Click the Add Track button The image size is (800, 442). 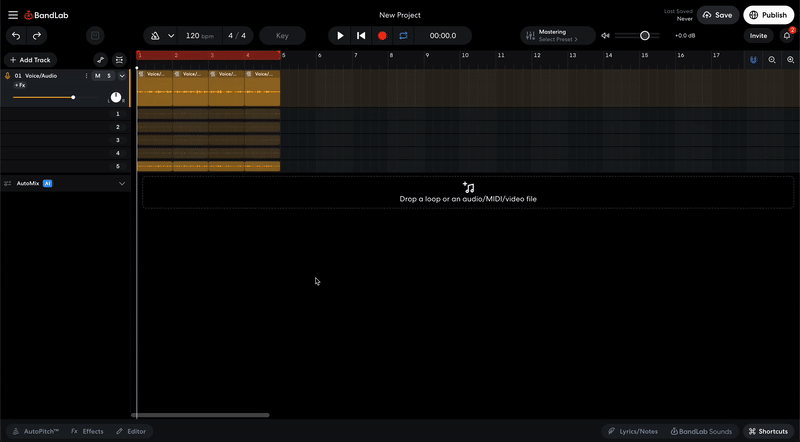coord(30,60)
